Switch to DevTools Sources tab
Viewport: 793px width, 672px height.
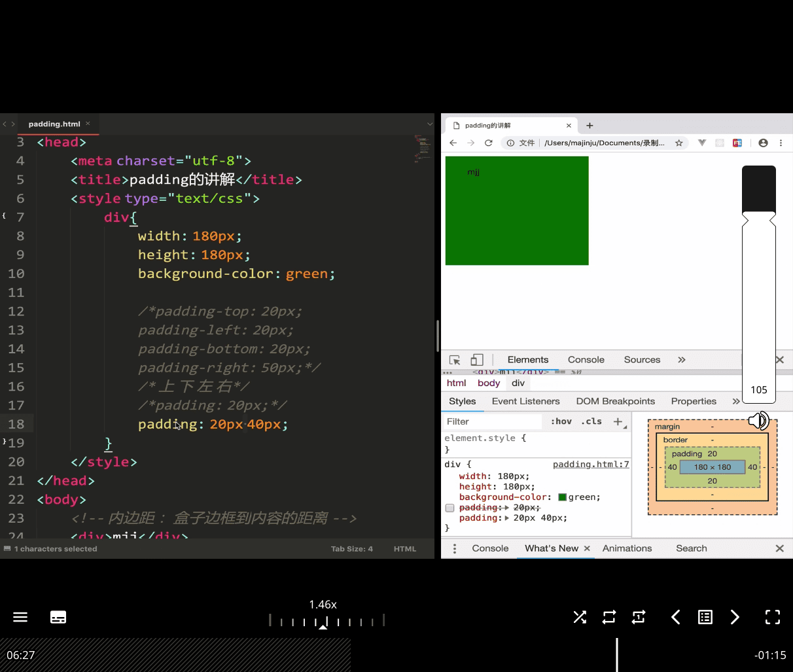642,360
